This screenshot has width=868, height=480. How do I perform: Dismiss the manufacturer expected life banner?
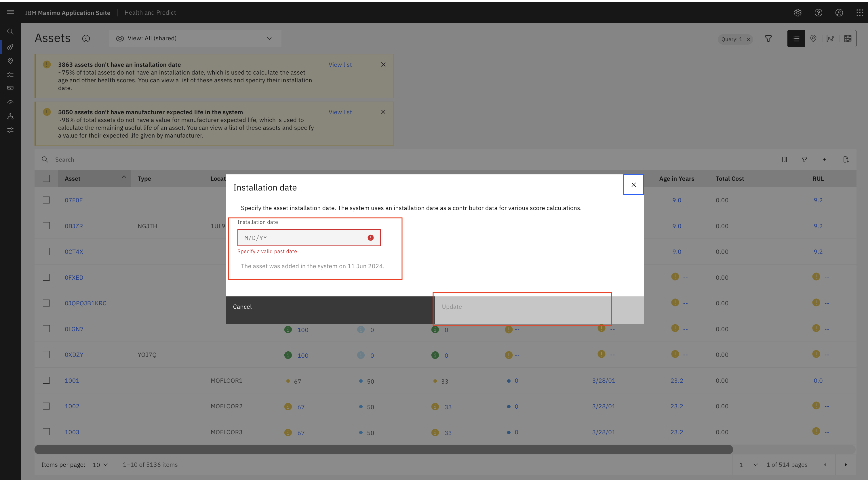coord(383,112)
